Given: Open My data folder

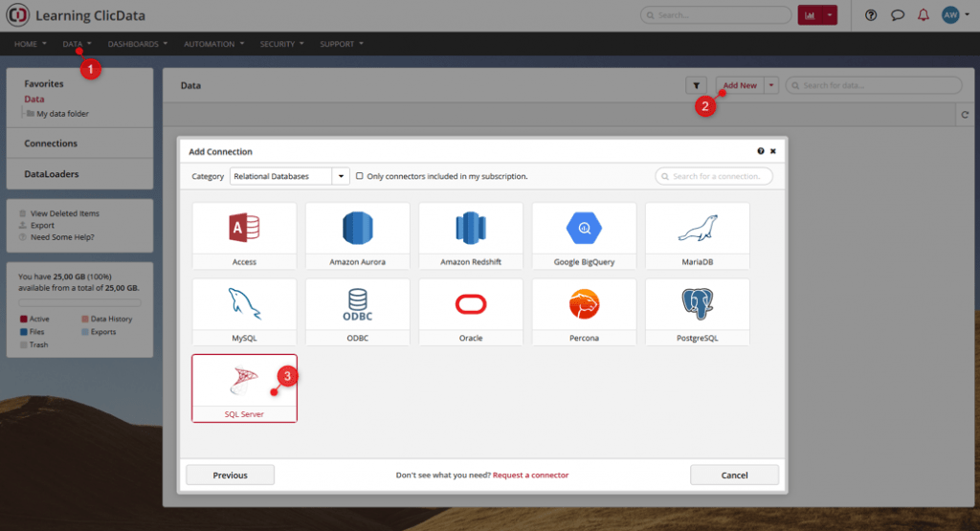Looking at the screenshot, I should coord(62,114).
